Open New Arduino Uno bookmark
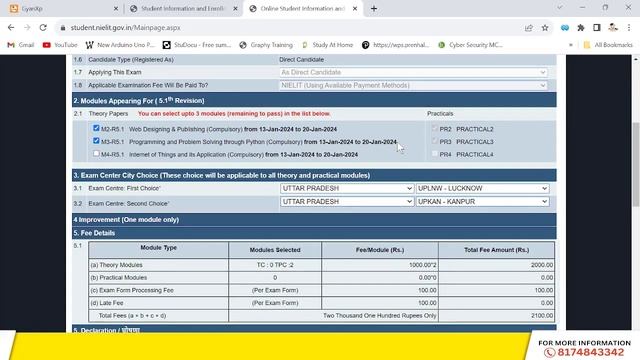The width and height of the screenshot is (640, 360). pyautogui.click(x=120, y=45)
